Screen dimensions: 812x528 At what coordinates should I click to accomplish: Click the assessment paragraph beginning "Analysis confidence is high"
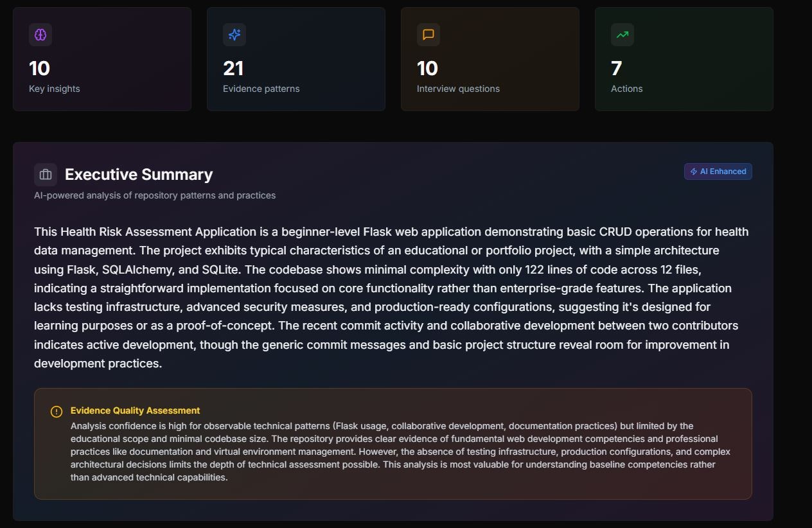[401, 452]
